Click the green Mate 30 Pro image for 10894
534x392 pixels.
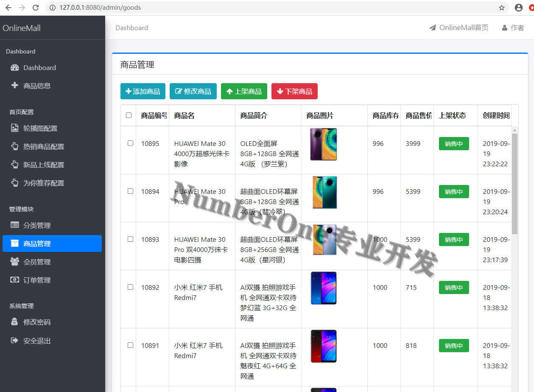(x=324, y=192)
